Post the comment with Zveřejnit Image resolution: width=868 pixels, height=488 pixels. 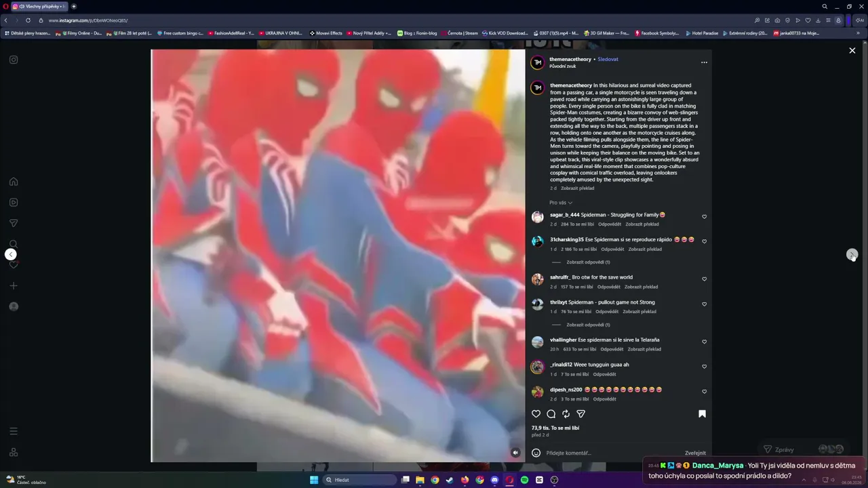[x=695, y=453]
